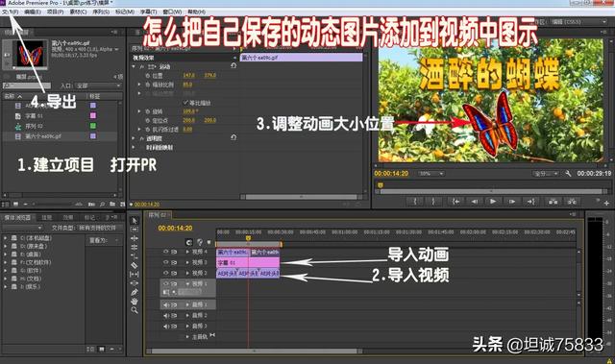Toggle eye visibility of 视频 3 track
615x364 pixels.
coord(165,262)
